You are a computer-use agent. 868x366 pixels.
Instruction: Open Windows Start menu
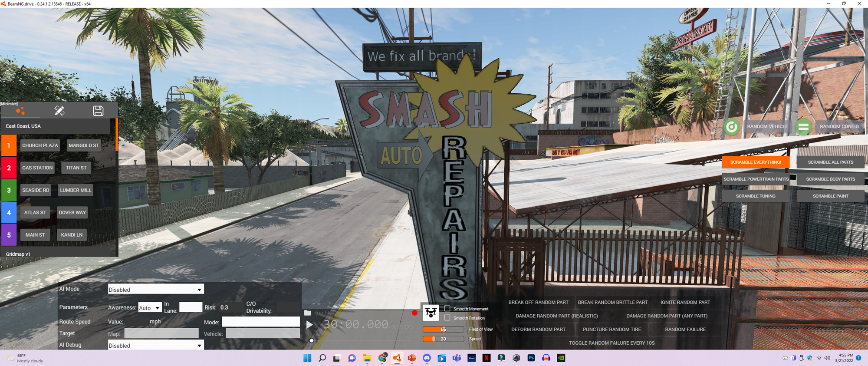[307, 358]
